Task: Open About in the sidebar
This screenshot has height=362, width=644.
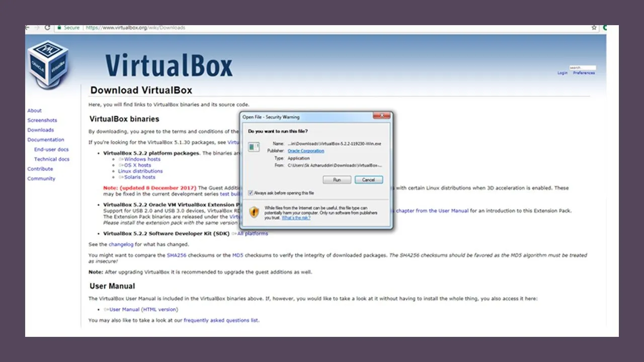Action: coord(35,111)
